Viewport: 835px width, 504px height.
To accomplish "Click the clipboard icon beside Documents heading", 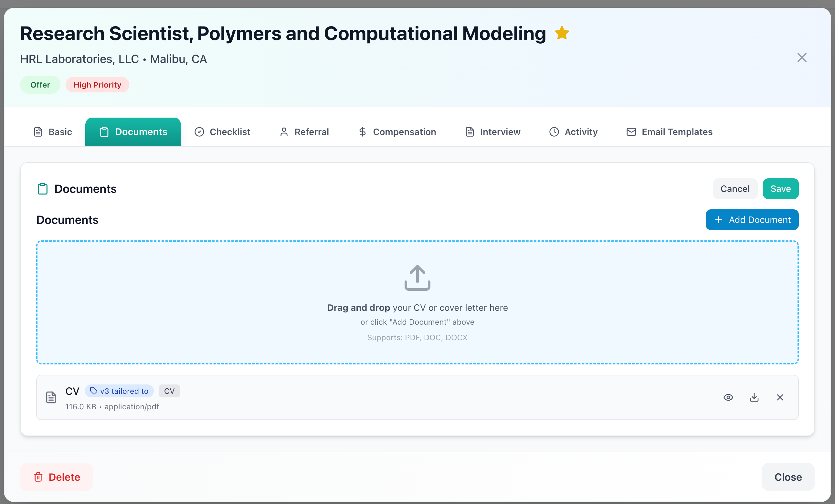I will [x=42, y=189].
